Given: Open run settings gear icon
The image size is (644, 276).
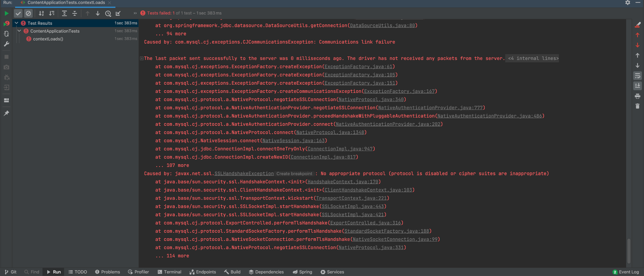Looking at the screenshot, I should point(628,3).
